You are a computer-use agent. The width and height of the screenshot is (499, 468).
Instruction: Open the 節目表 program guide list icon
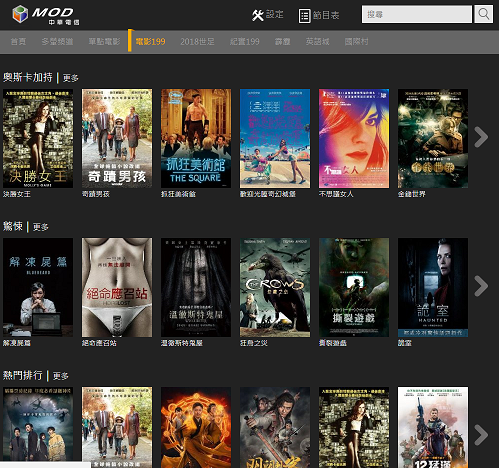[304, 16]
